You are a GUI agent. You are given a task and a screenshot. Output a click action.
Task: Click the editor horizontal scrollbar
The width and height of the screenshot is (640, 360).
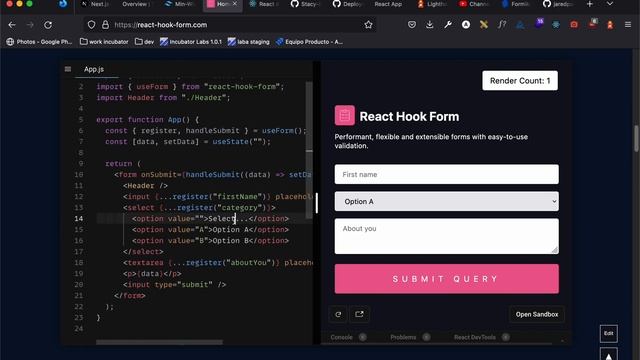point(159,342)
